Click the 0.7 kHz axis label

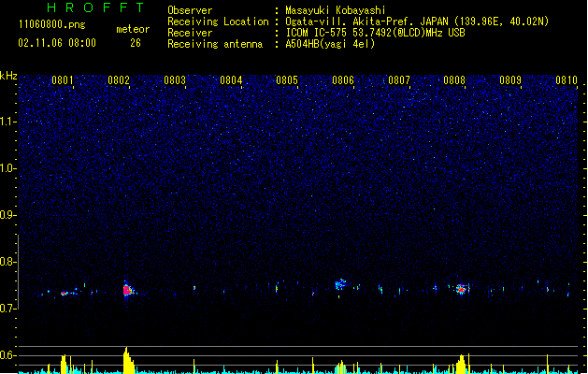point(8,309)
